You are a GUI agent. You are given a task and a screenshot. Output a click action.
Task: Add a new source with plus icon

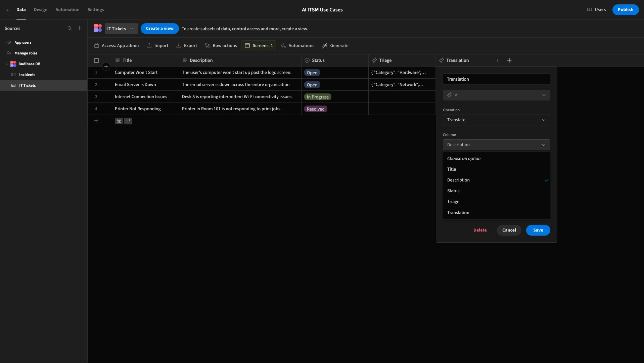click(80, 28)
